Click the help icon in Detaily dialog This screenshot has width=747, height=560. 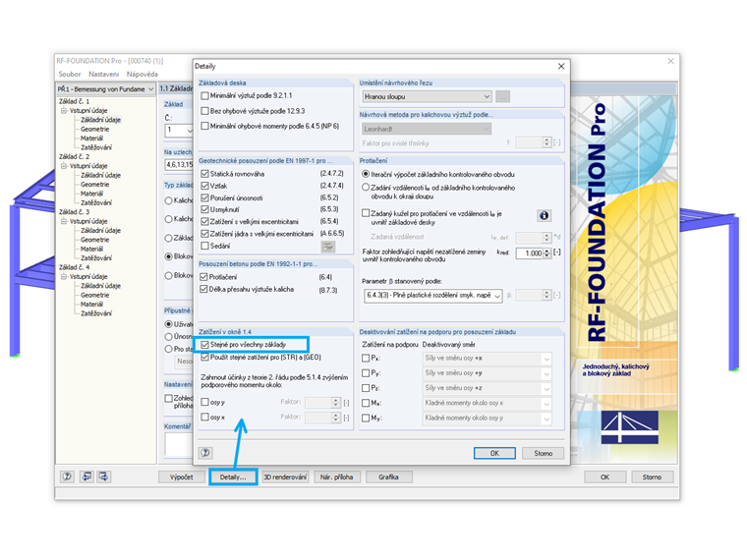[205, 453]
